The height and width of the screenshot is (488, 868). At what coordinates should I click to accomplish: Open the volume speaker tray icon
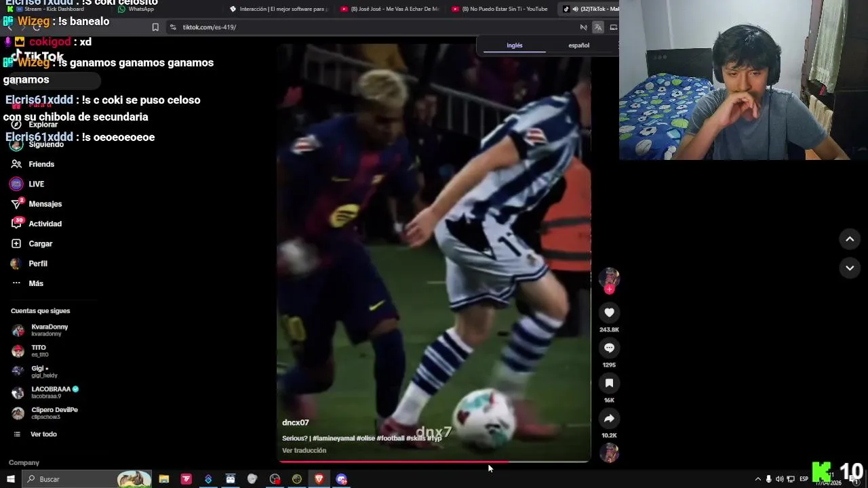point(779,479)
